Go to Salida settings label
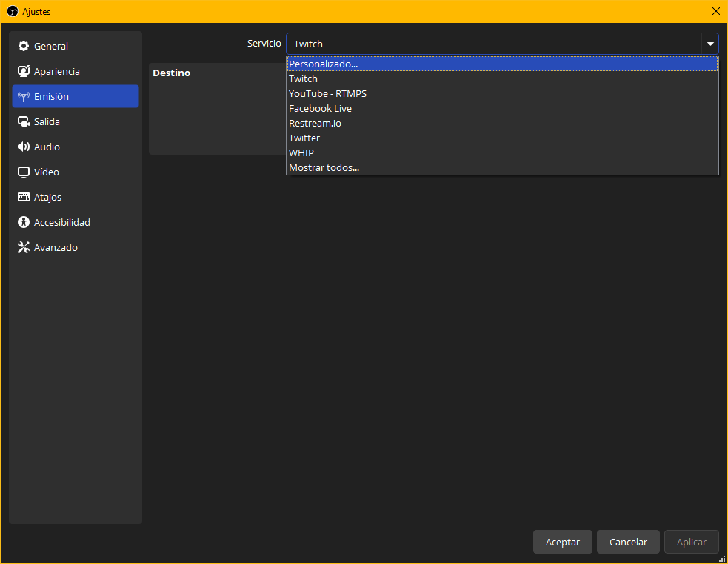Image resolution: width=728 pixels, height=564 pixels. point(47,121)
